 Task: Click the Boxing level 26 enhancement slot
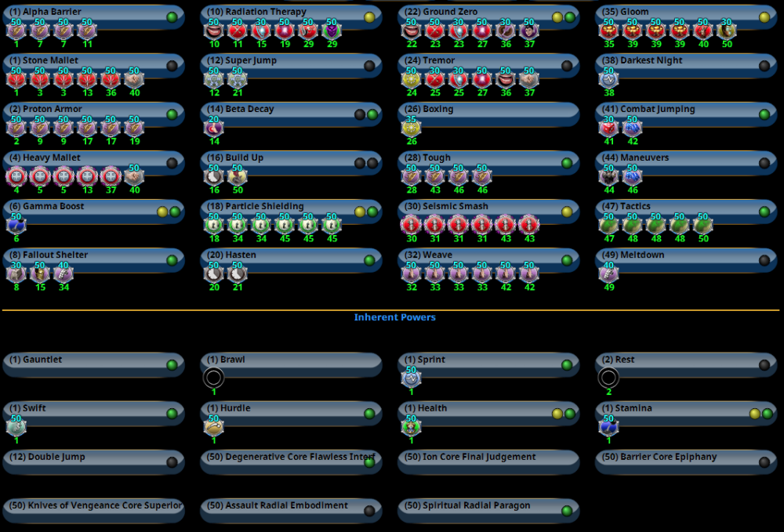[411, 128]
